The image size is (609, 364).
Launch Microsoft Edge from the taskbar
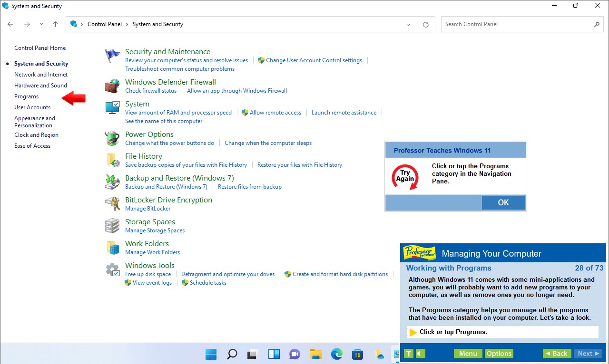coord(336,354)
